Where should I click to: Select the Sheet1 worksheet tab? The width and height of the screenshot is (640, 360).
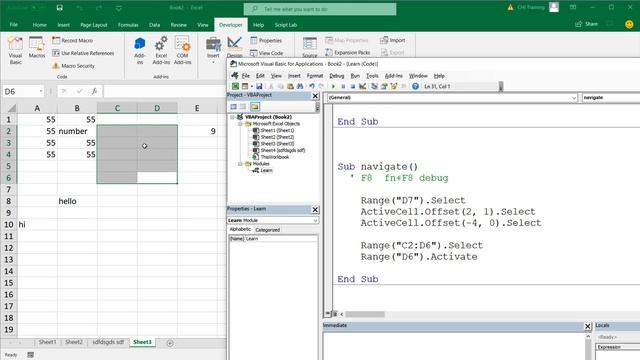tap(47, 342)
